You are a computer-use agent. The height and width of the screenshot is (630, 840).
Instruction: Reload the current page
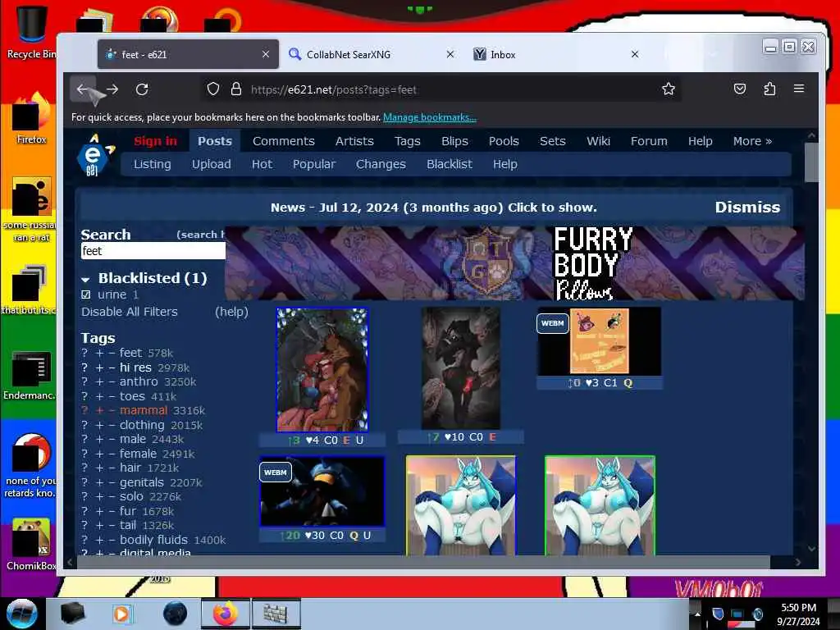click(x=142, y=89)
